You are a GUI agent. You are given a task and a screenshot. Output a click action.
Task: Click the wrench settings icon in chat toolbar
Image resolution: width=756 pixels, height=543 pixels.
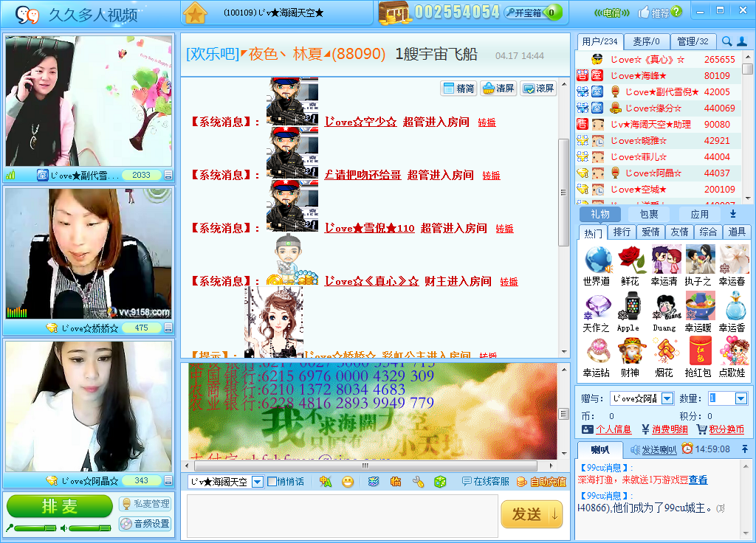click(418, 482)
